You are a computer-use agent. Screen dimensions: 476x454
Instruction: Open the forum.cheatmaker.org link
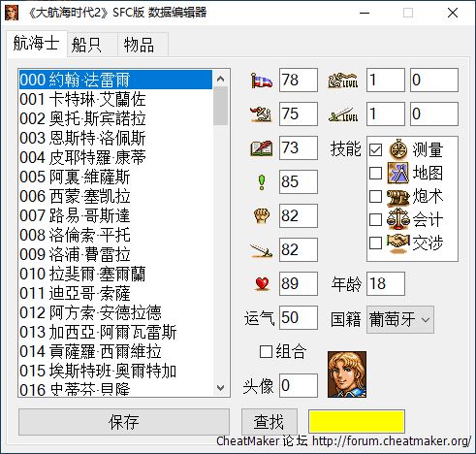[392, 441]
